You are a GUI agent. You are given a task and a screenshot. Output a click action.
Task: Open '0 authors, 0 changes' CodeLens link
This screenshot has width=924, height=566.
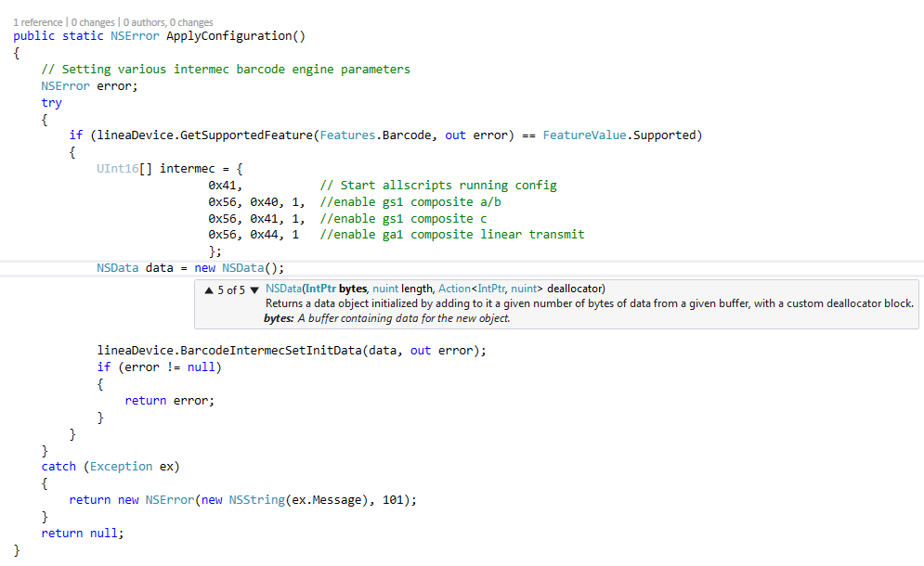[168, 22]
